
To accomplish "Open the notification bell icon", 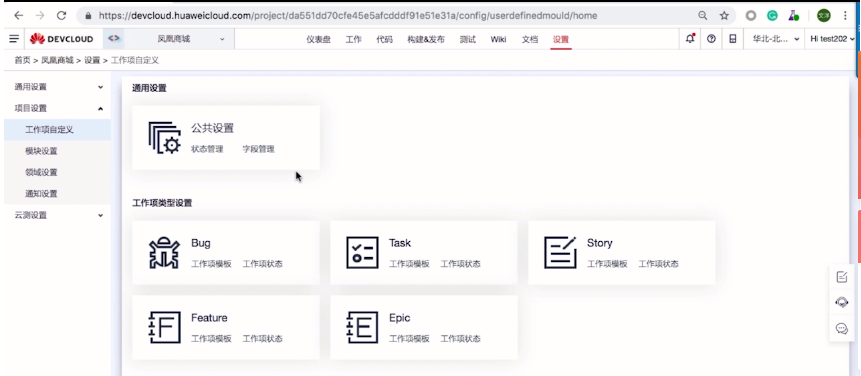I will click(690, 39).
